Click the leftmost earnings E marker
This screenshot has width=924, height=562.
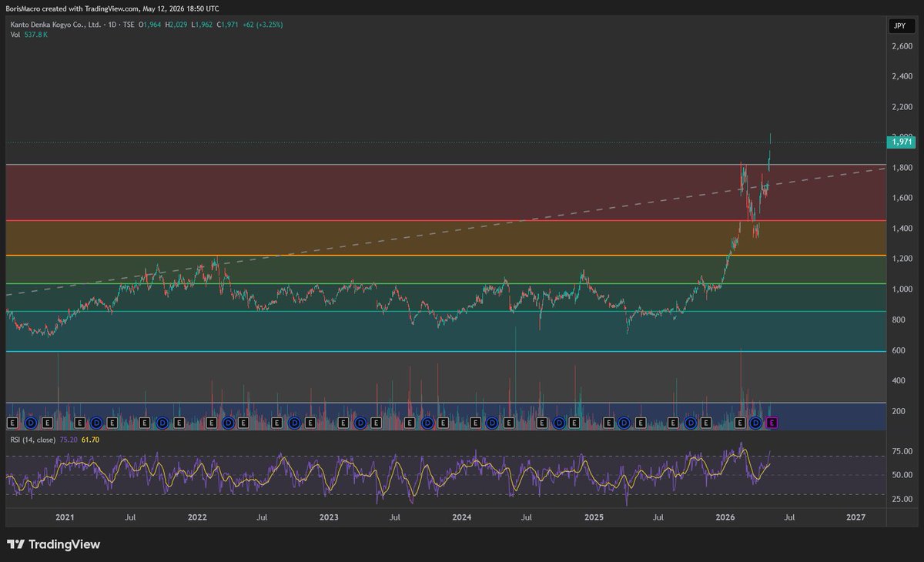coord(12,423)
